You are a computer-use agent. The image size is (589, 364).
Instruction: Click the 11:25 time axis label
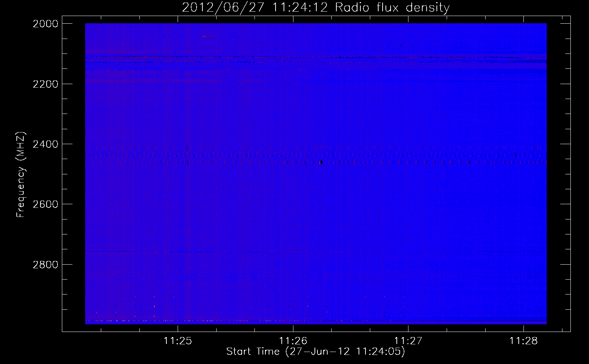point(178,341)
